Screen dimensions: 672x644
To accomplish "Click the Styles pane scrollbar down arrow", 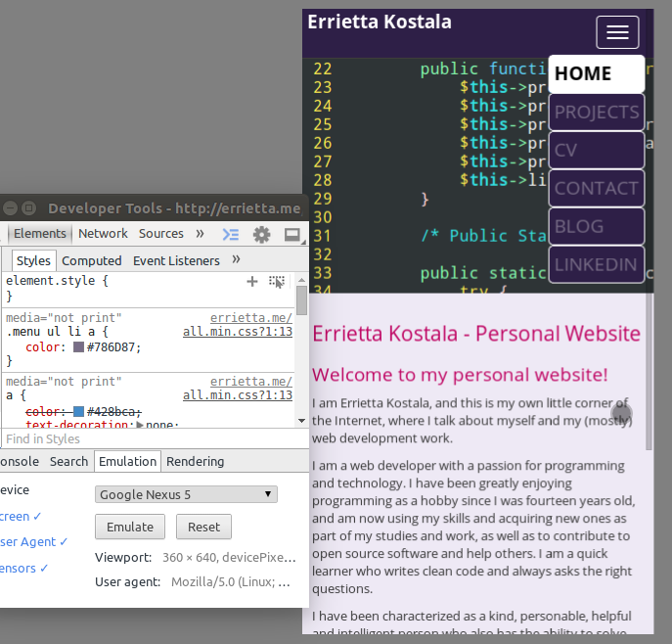I will tap(301, 421).
